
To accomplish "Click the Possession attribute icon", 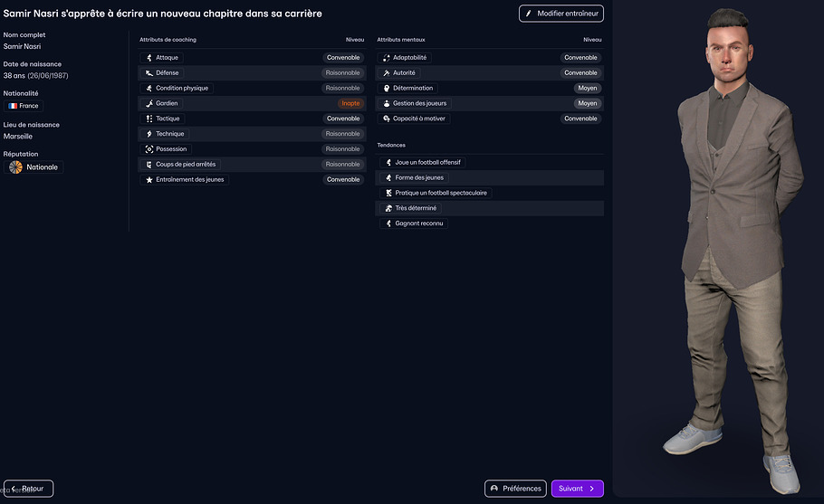I will tap(149, 149).
